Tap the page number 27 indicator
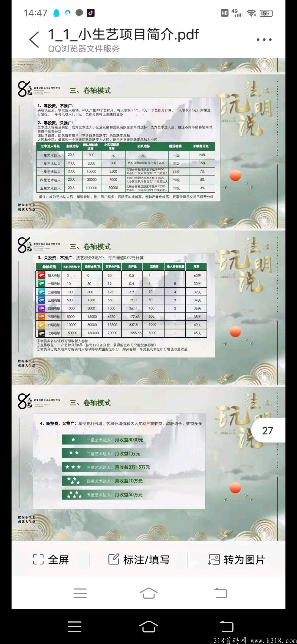The width and height of the screenshot is (297, 644). click(268, 430)
